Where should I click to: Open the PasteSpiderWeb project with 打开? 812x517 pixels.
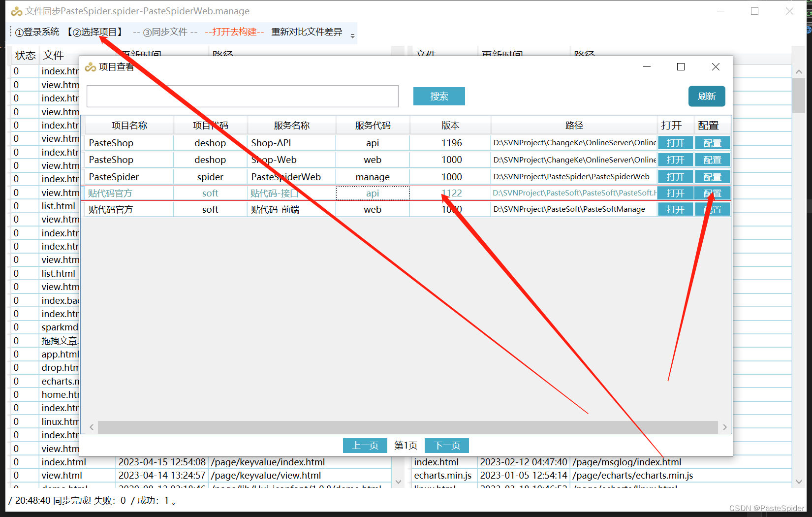click(x=675, y=177)
